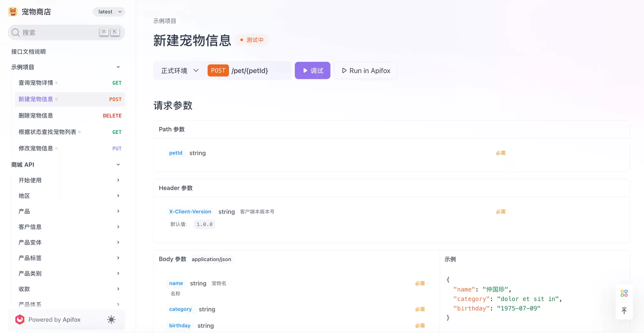Open the 正式环境 environment dropdown

[180, 71]
